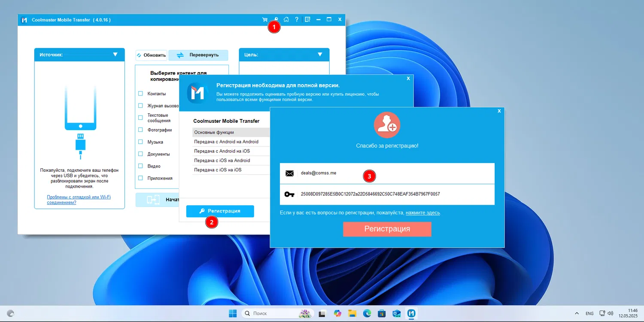Close the Спасибо за регистрацию dialog

[499, 111]
